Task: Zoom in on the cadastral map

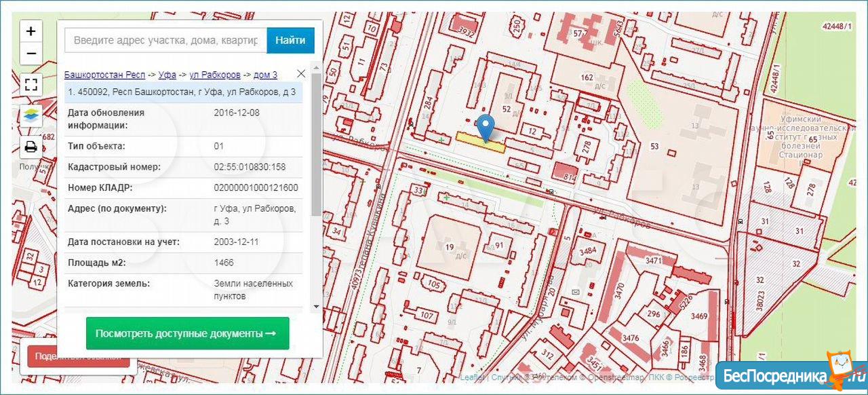Action: 31,31
